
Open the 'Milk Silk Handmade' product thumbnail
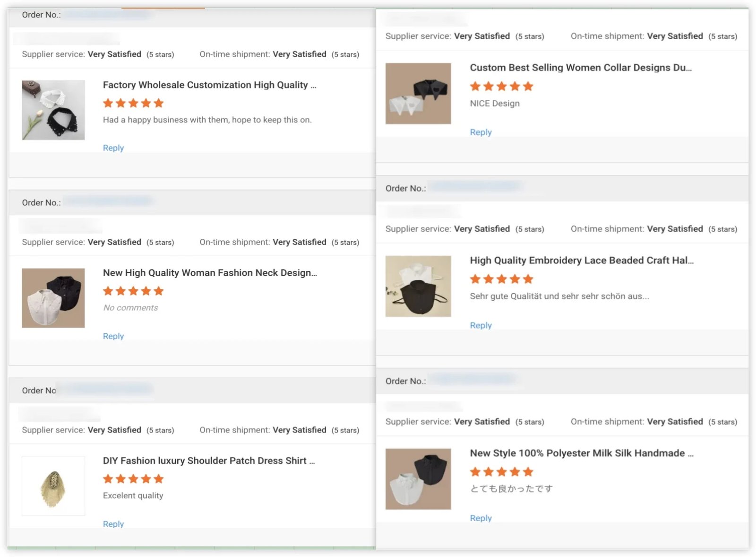(418, 479)
